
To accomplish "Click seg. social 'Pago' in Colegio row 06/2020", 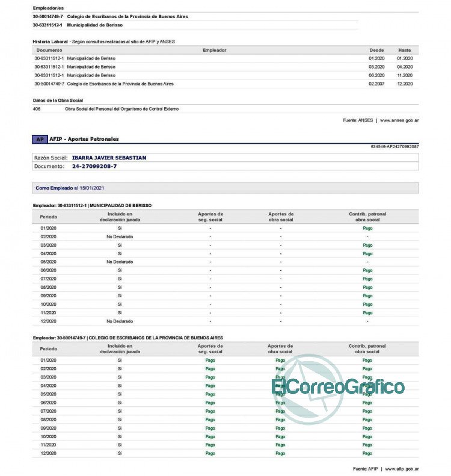I will click(210, 403).
